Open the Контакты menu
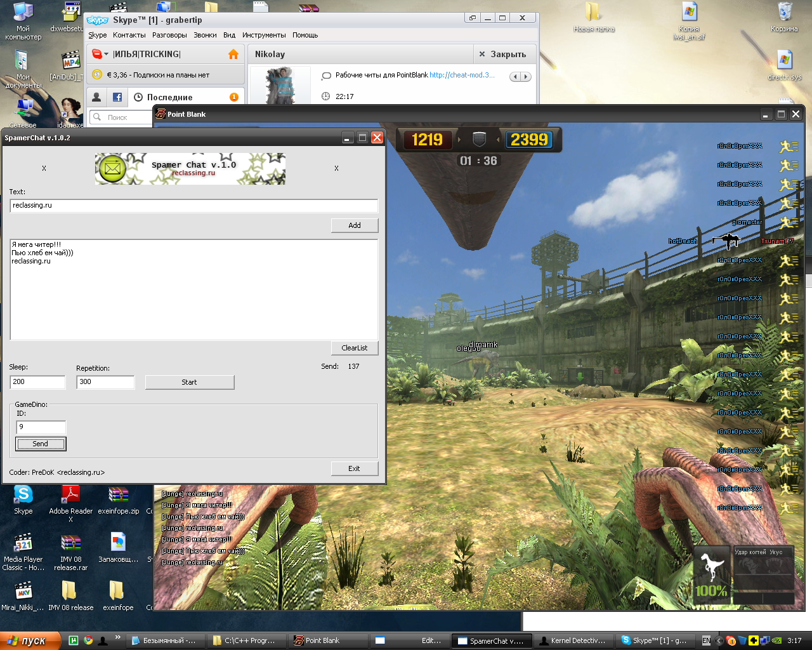This screenshot has width=812, height=650. click(x=129, y=35)
